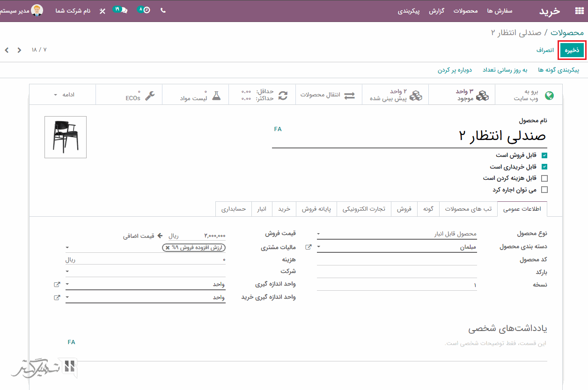The image size is (588, 390).
Task: Switch to the حسابداری tab
Action: tap(234, 209)
